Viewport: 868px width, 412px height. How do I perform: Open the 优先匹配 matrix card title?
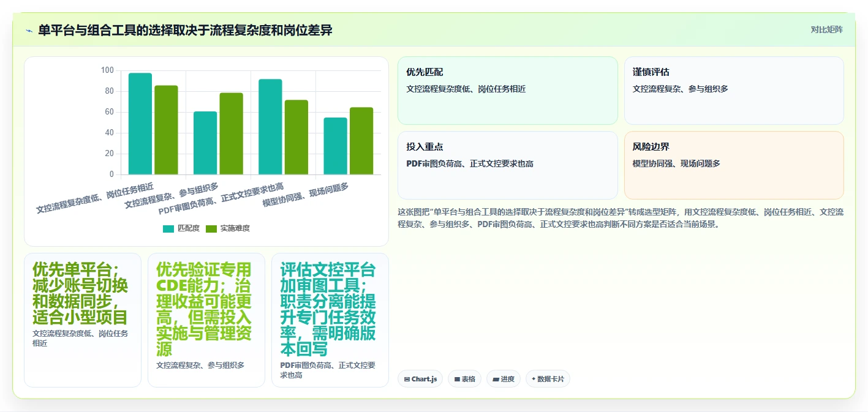pos(425,72)
